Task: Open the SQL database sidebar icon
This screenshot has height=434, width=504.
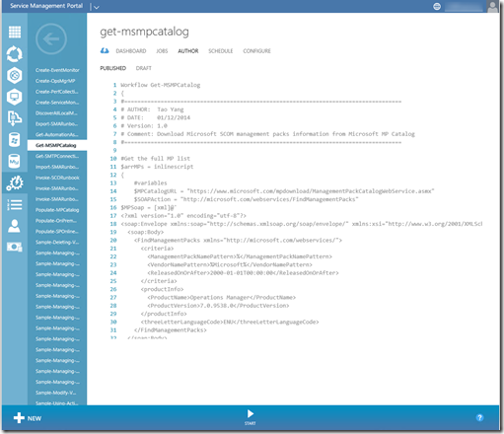Action: (14, 140)
